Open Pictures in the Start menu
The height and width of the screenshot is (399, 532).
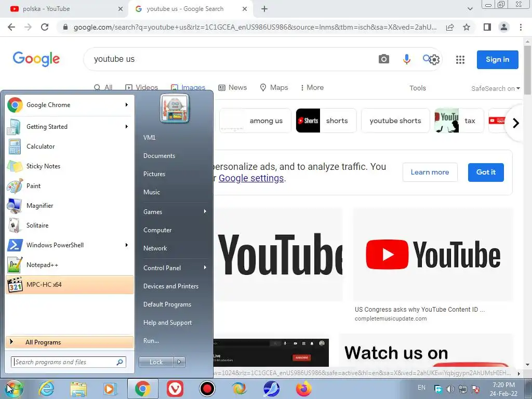click(154, 174)
